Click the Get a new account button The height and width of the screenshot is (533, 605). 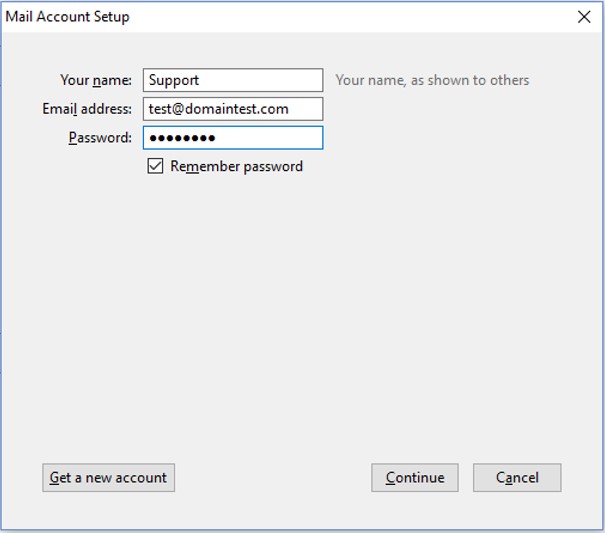(x=108, y=477)
